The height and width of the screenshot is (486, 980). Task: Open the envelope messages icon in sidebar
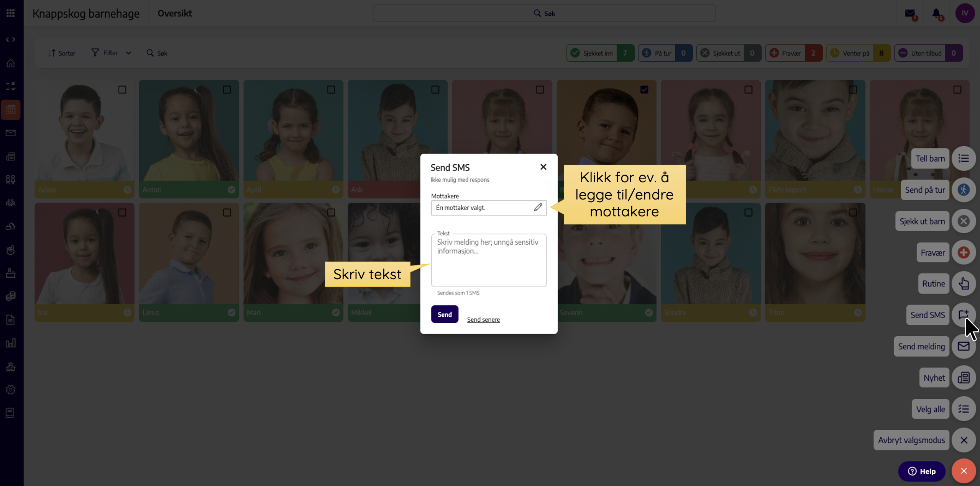pos(11,133)
